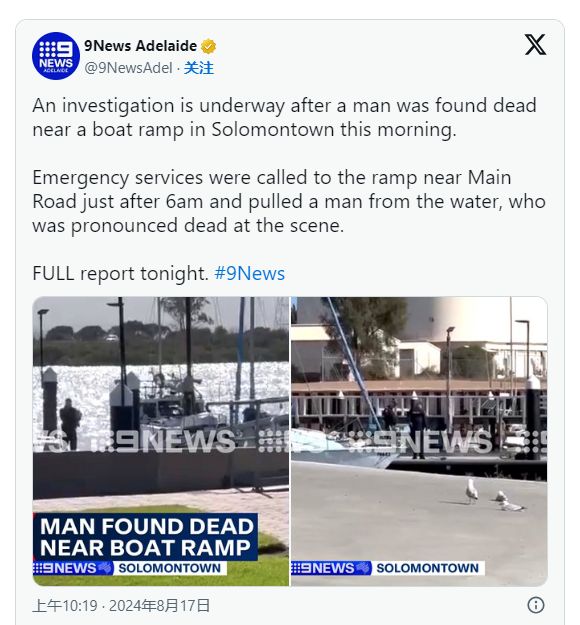Click SOLOMONTOWN label in right image
Viewport: 580px width, 625px height.
point(428,568)
